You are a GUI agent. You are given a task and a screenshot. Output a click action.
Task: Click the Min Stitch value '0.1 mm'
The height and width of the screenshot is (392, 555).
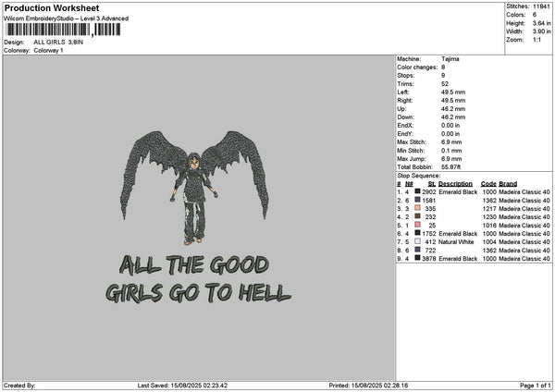[451, 151]
